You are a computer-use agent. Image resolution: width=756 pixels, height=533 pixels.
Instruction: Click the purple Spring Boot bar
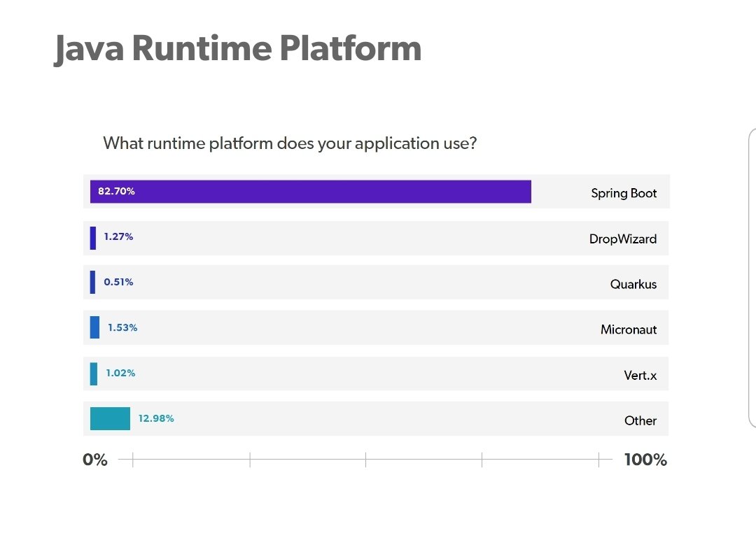point(311,192)
